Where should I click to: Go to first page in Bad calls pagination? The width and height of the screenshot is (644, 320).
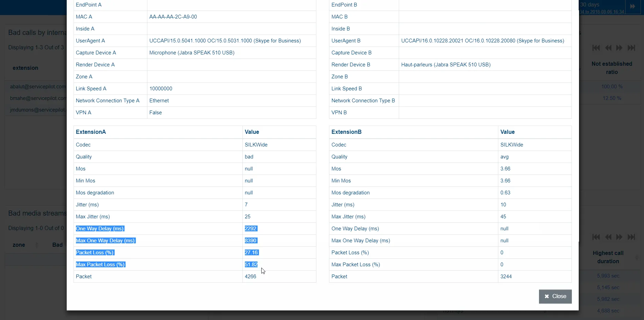click(x=596, y=48)
